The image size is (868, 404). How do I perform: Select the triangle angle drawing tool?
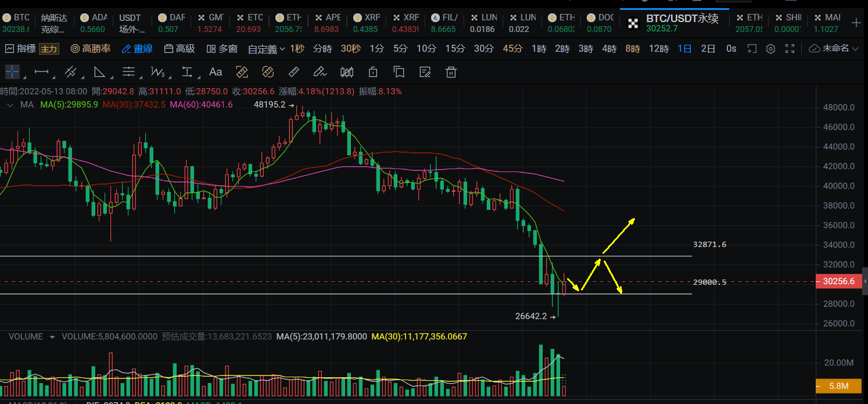pyautogui.click(x=99, y=72)
